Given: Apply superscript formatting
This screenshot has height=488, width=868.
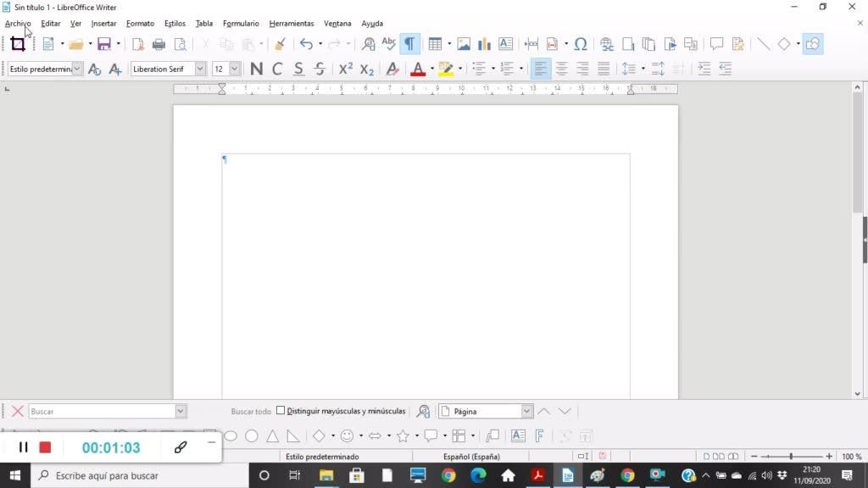Looking at the screenshot, I should [346, 69].
